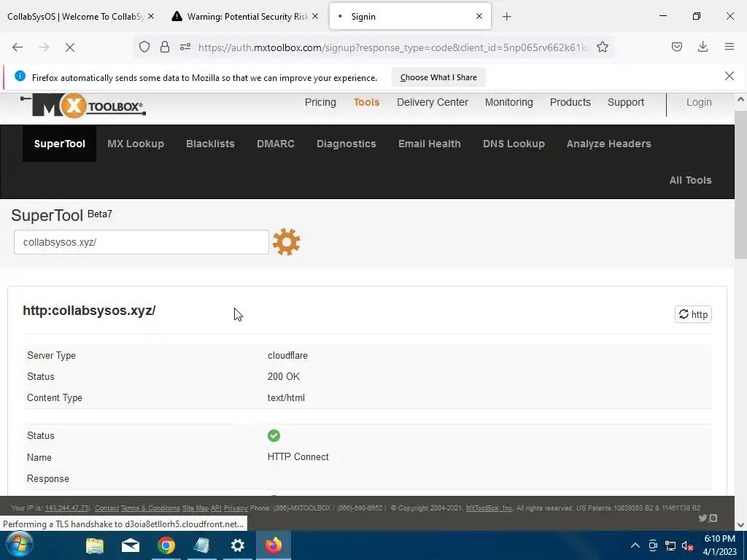Bookmark this page with the star icon
Screen dimensions: 747x560
[602, 47]
